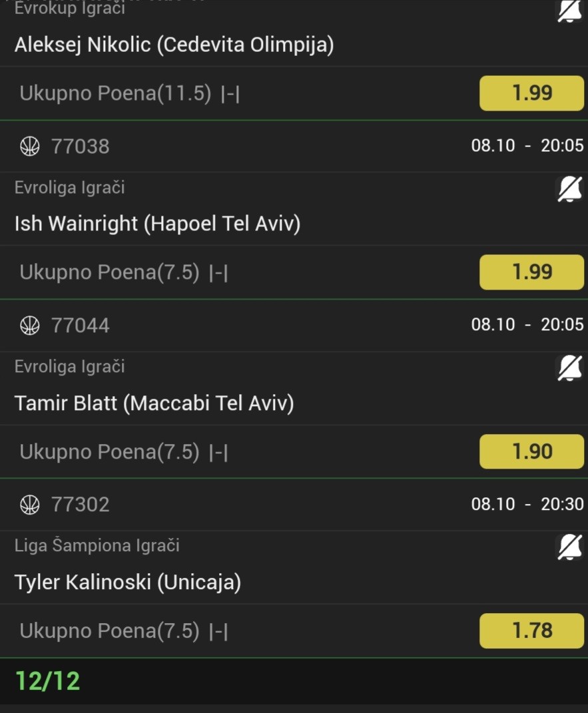Click basketball icon next to 77038
The height and width of the screenshot is (713, 588).
(x=30, y=146)
